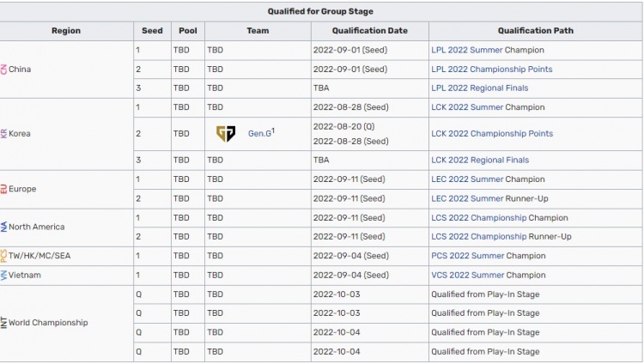The image size is (644, 364).
Task: Open LEC 2022 Summer link in Runner-Up row
Action: [467, 198]
